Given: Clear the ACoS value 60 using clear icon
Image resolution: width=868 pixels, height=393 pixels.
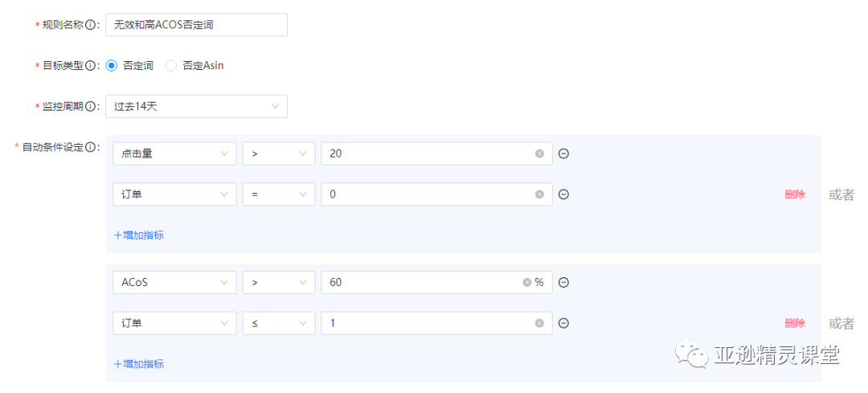Looking at the screenshot, I should click(527, 282).
